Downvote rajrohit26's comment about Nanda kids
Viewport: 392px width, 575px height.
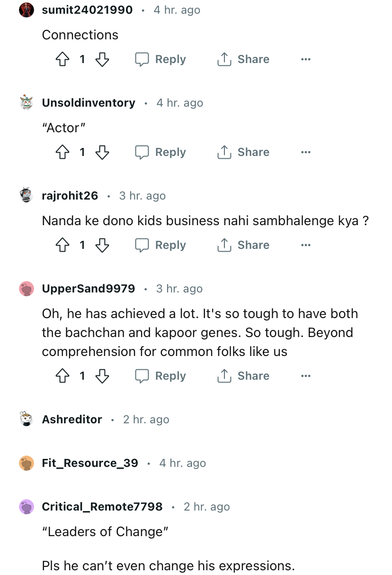102,245
